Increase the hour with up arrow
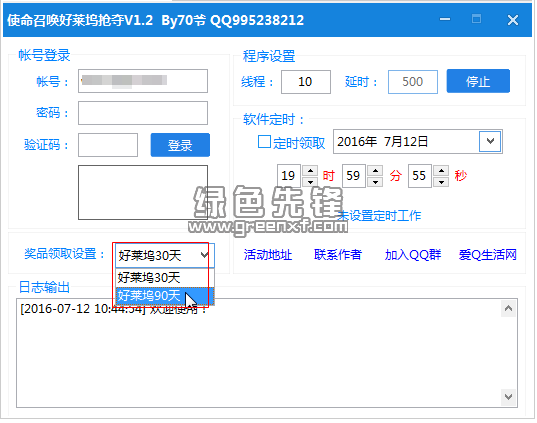The image size is (537, 423). pyautogui.click(x=311, y=171)
